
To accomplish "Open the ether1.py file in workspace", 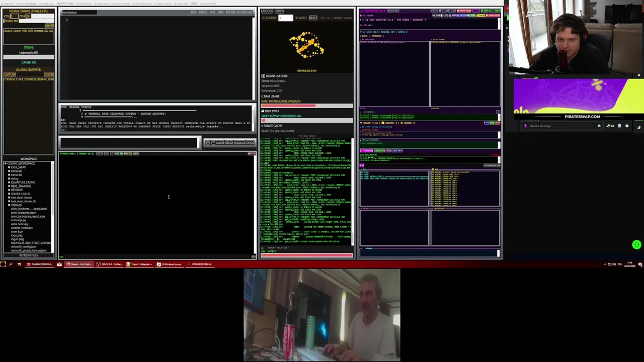I will (x=17, y=232).
